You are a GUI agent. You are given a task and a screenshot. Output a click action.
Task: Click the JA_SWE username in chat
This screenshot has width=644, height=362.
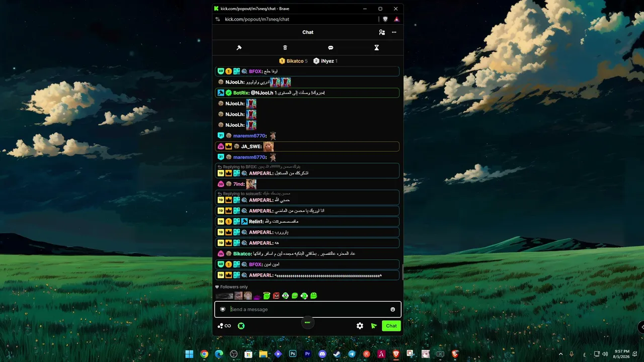251,147
